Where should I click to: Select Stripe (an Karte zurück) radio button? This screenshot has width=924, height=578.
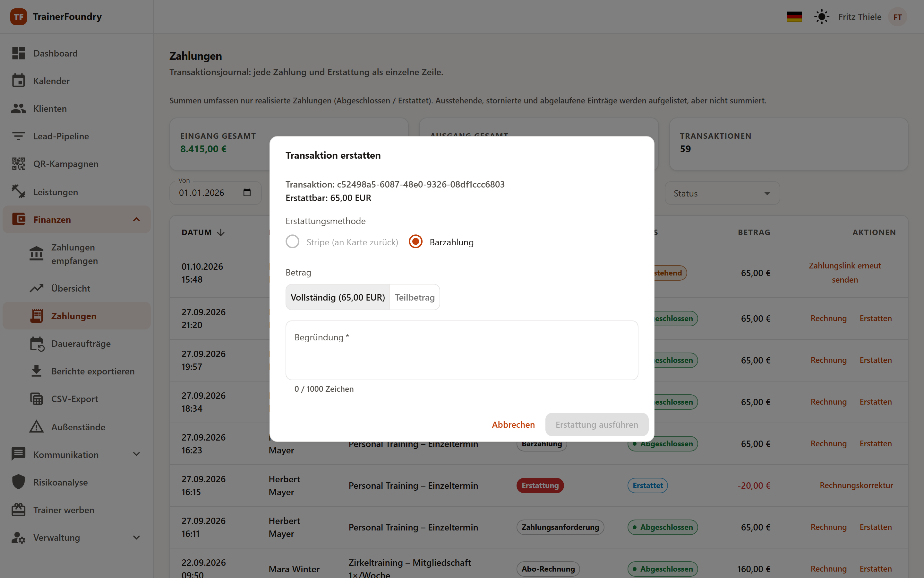click(293, 241)
